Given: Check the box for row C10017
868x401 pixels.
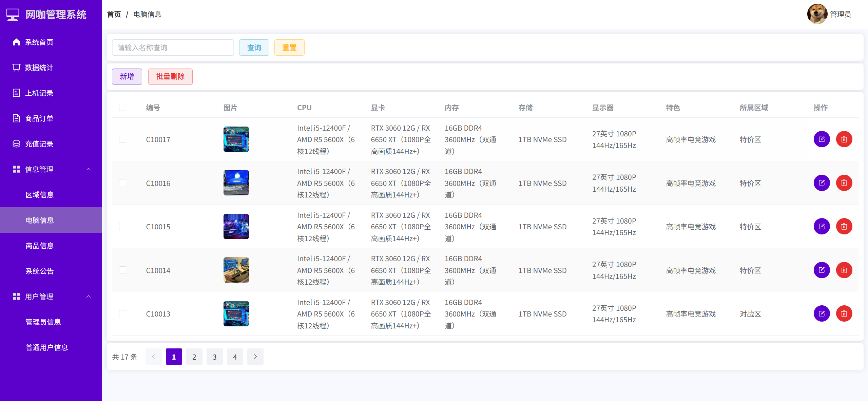Looking at the screenshot, I should (122, 139).
